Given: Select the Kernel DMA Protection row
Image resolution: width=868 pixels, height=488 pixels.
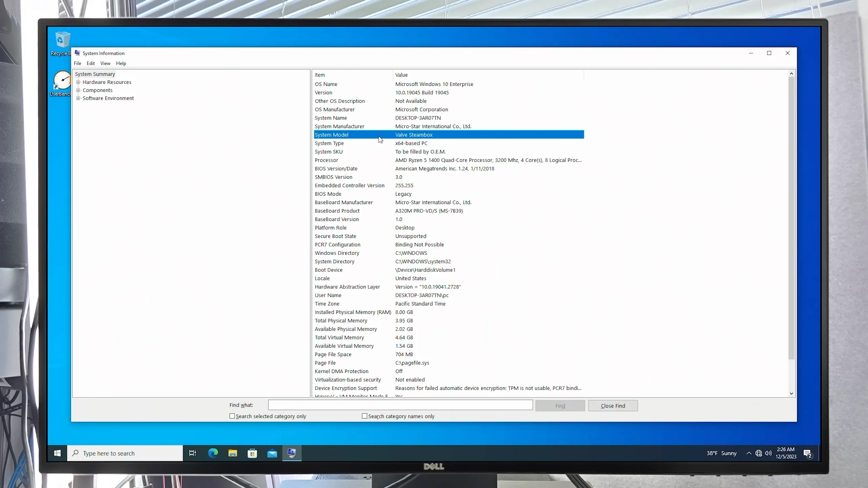Looking at the screenshot, I should 449,371.
